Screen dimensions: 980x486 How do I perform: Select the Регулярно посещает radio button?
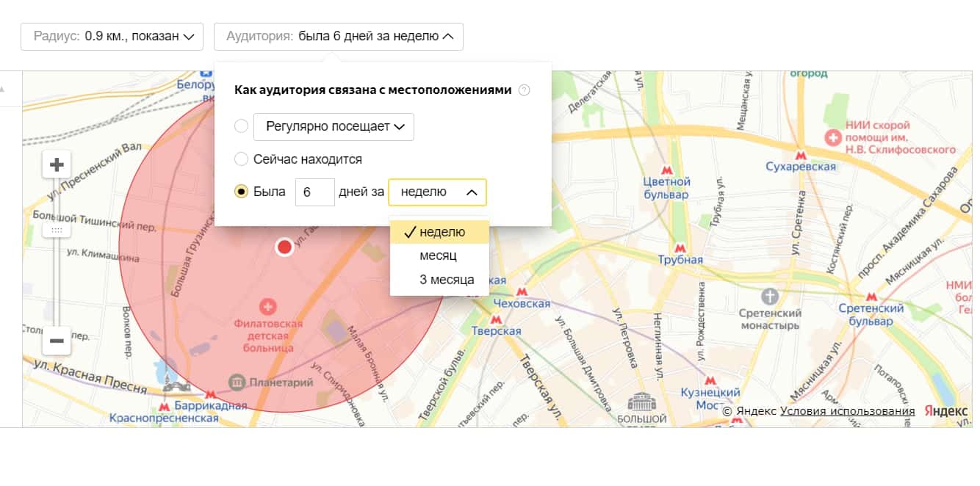click(x=241, y=126)
